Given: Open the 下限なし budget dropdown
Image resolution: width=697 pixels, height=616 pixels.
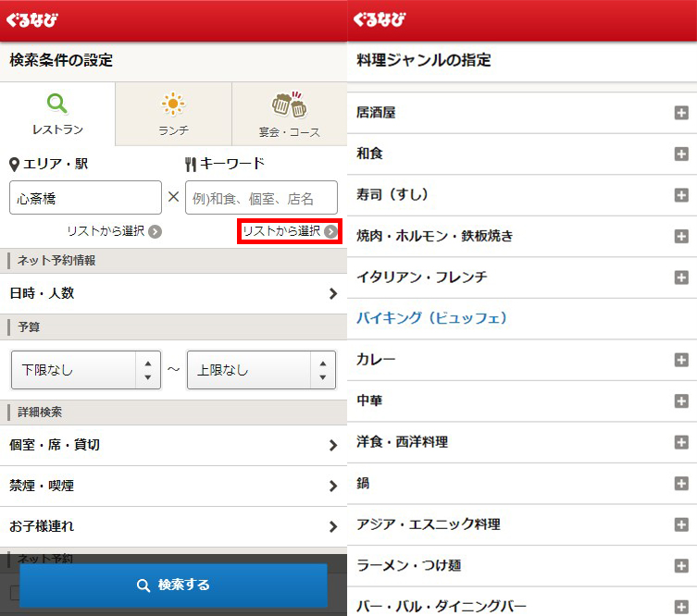Looking at the screenshot, I should pos(86,370).
